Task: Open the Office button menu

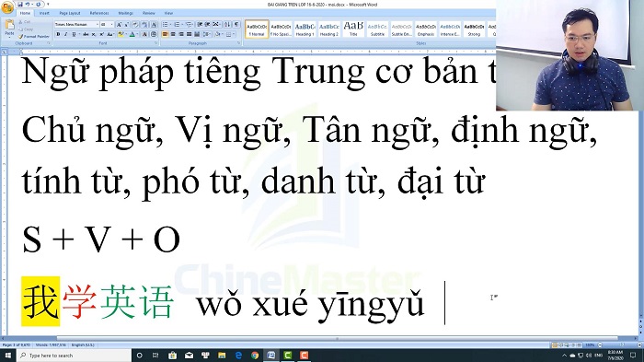Action: [7, 7]
